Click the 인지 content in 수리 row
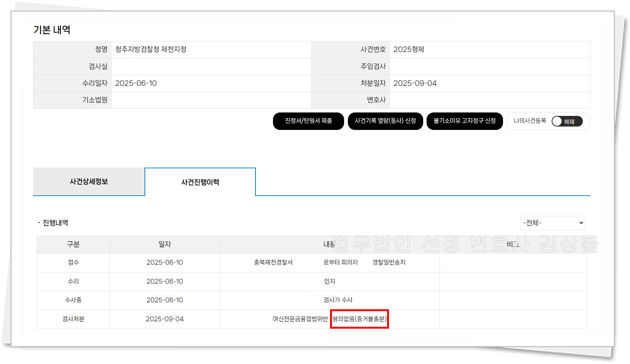630x364 pixels. pos(329,282)
